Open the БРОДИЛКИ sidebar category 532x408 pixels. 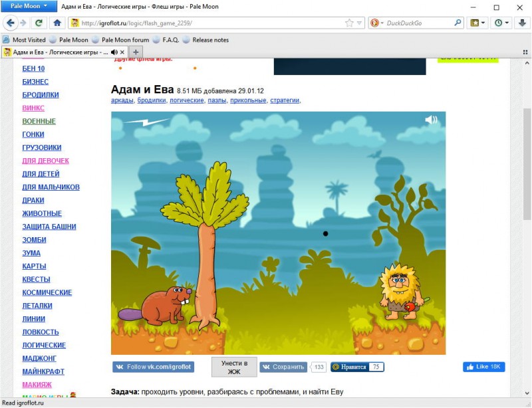pyautogui.click(x=41, y=95)
